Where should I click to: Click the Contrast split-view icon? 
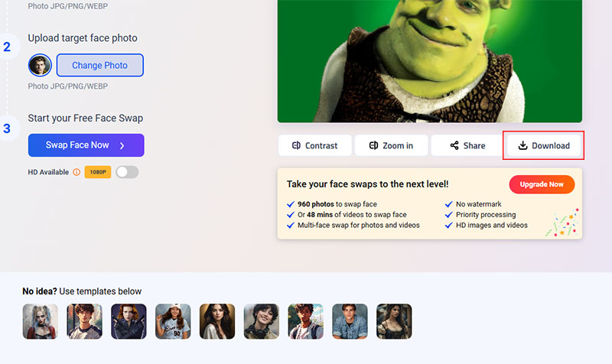[x=296, y=145]
